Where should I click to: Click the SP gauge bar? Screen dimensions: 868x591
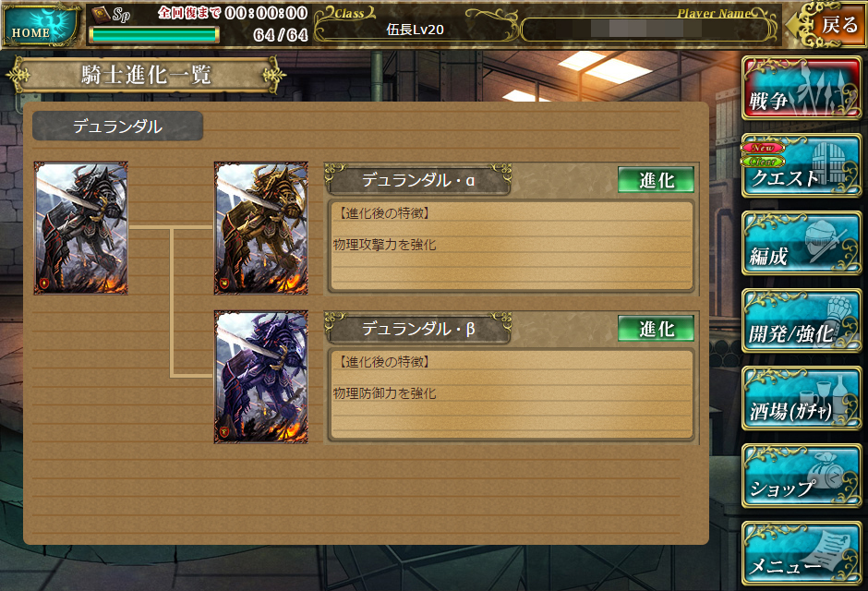click(154, 35)
